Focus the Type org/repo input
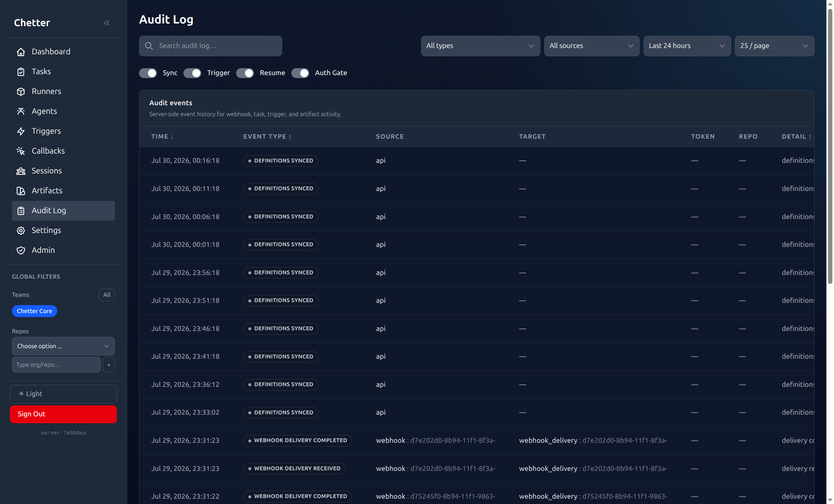 (56, 365)
